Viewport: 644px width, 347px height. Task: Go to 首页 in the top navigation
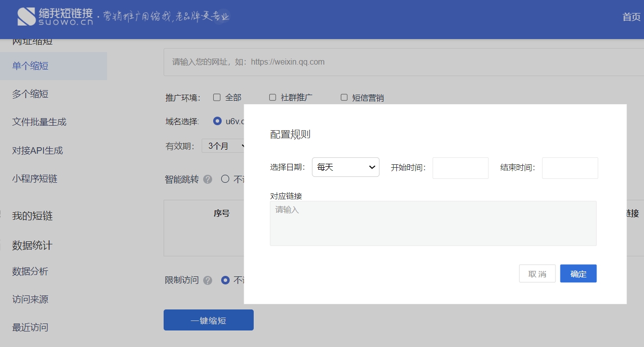(631, 17)
